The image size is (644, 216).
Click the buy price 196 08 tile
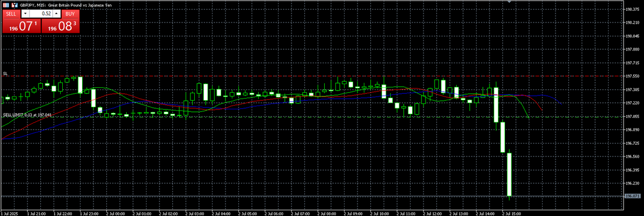pyautogui.click(x=60, y=26)
